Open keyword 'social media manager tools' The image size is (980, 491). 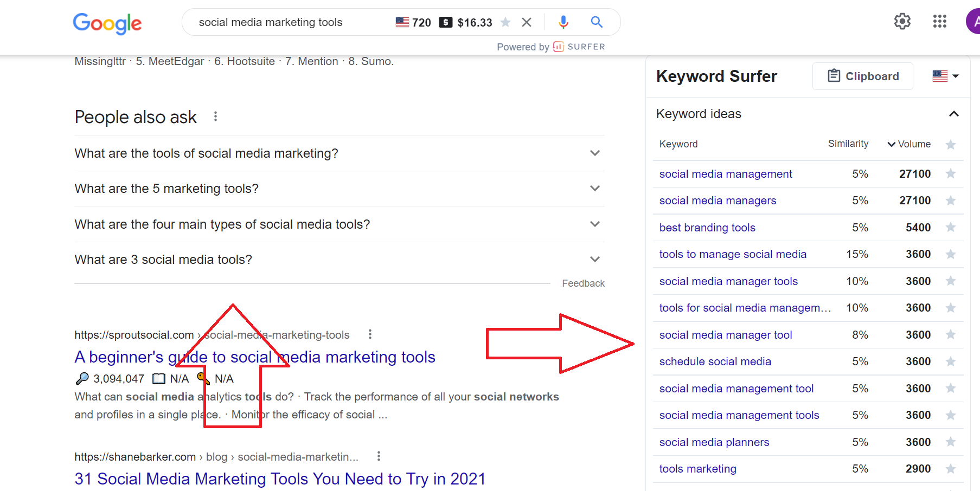pyautogui.click(x=728, y=281)
